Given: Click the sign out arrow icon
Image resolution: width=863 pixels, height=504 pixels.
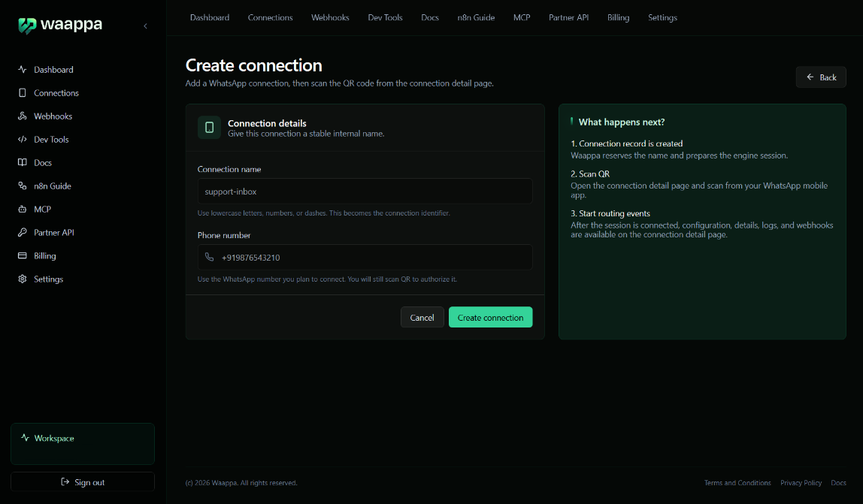Looking at the screenshot, I should point(65,482).
